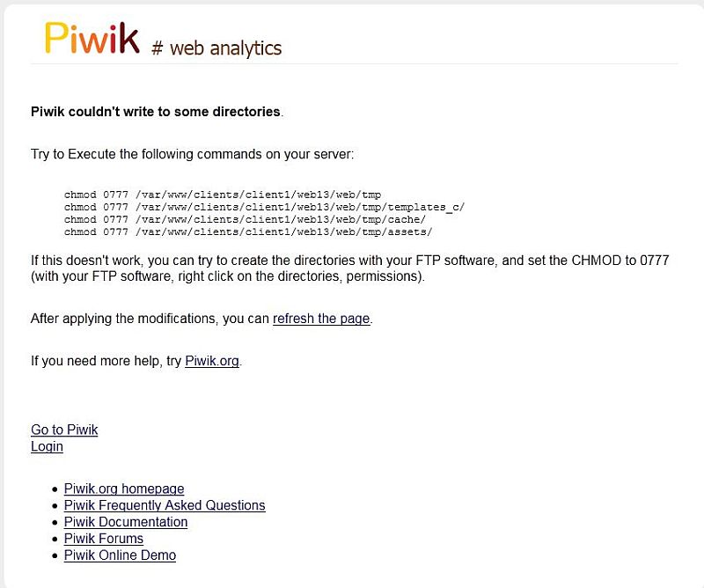Open the "refresh the page" link

tap(321, 319)
